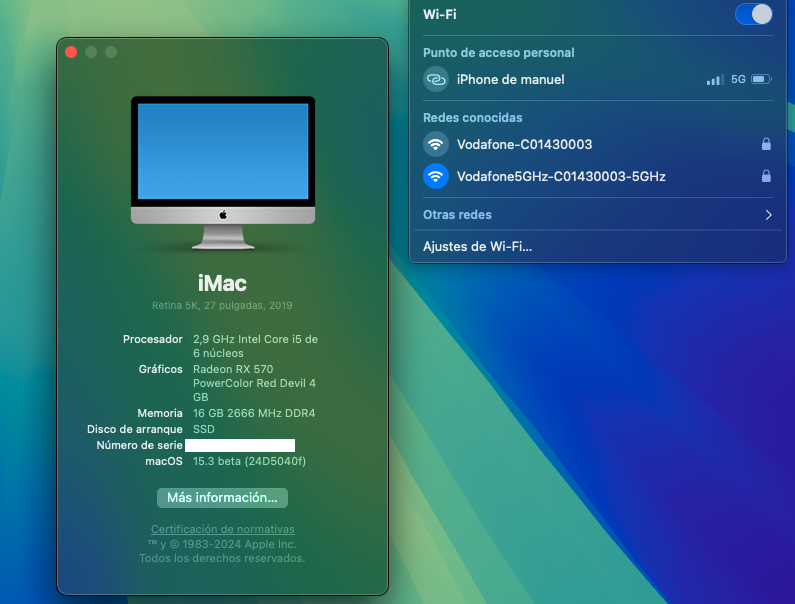
Task: Click the iPhone hotspot signal bars
Action: [x=715, y=80]
